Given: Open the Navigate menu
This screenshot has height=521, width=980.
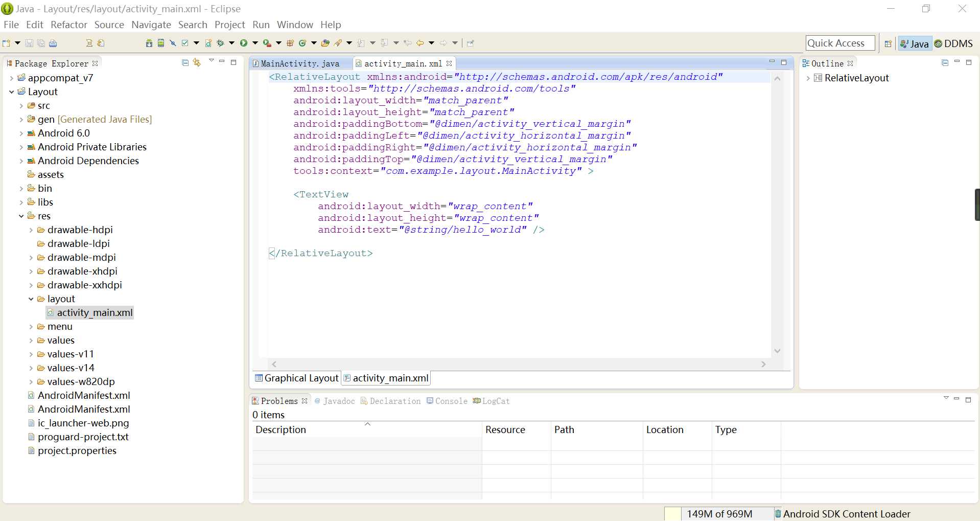Looking at the screenshot, I should (151, 25).
